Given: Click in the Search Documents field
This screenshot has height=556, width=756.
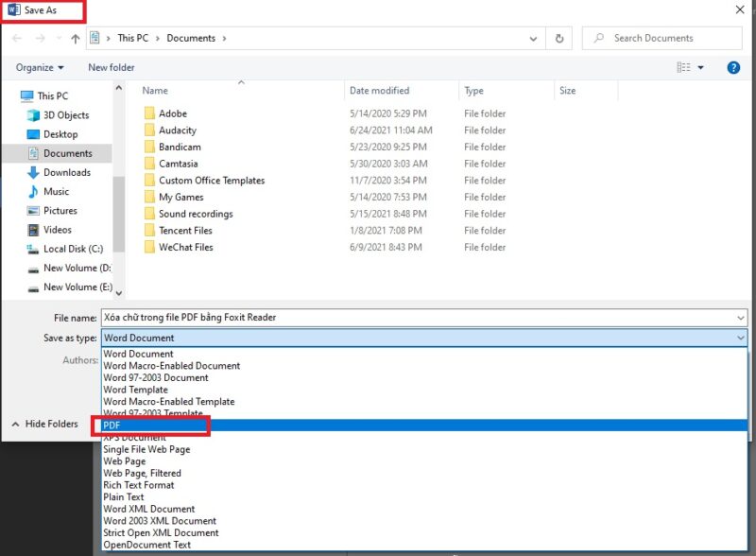Looking at the screenshot, I should click(662, 38).
